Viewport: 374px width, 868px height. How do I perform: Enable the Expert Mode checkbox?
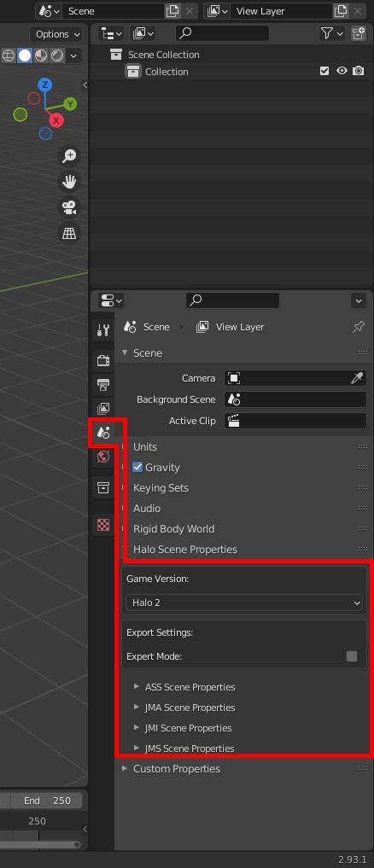point(352,656)
